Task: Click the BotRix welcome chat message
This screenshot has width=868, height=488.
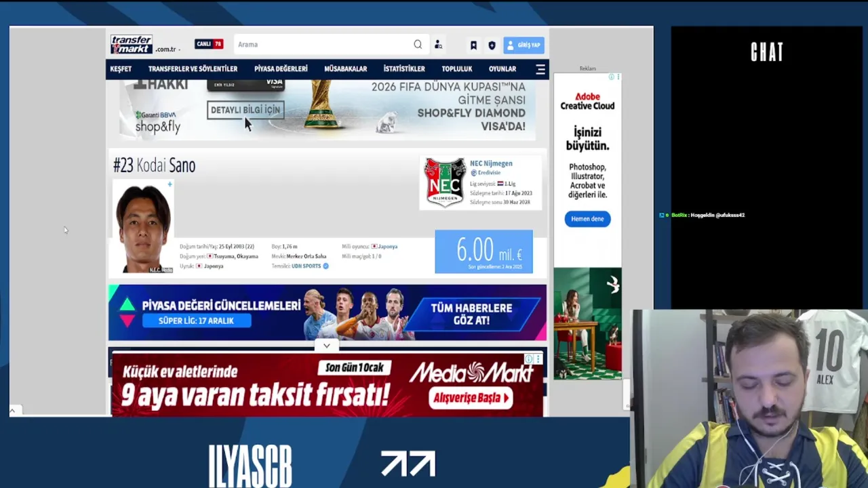Action: [701, 215]
